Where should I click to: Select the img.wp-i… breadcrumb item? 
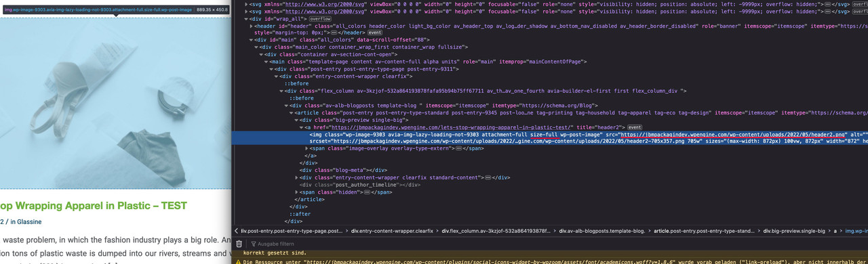pos(856,231)
